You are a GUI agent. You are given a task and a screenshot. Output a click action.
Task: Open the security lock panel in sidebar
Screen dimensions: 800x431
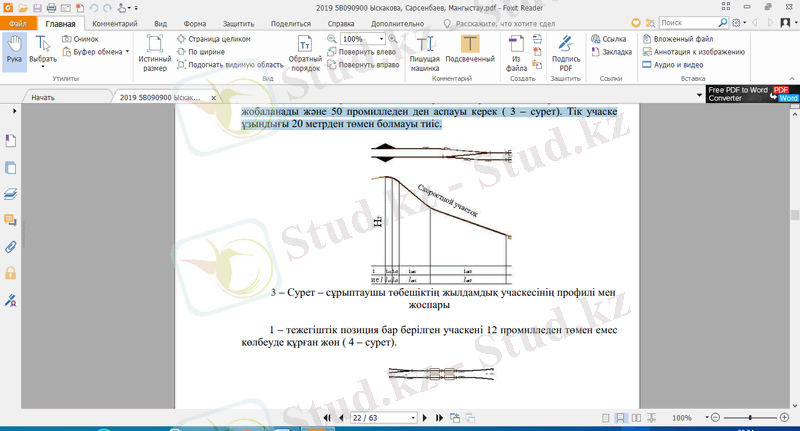pos(11,272)
